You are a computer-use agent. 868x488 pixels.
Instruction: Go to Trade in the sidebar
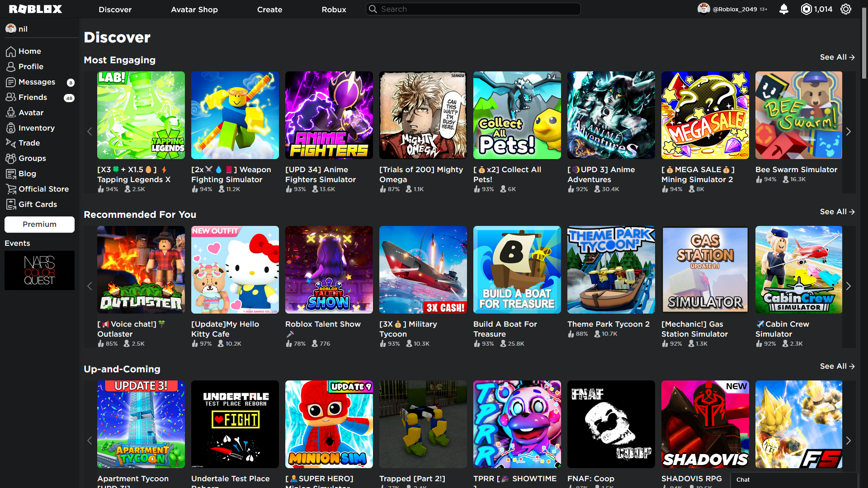tap(29, 143)
